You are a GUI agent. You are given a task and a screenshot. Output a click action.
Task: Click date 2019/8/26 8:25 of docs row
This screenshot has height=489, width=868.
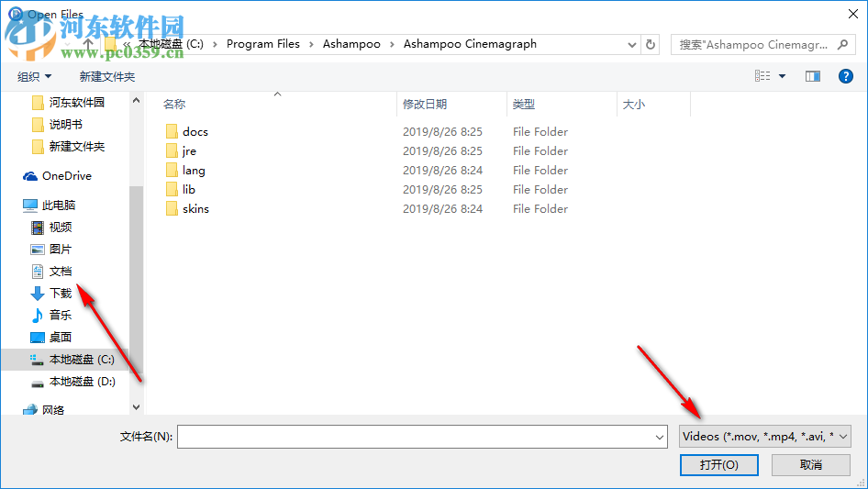[442, 132]
